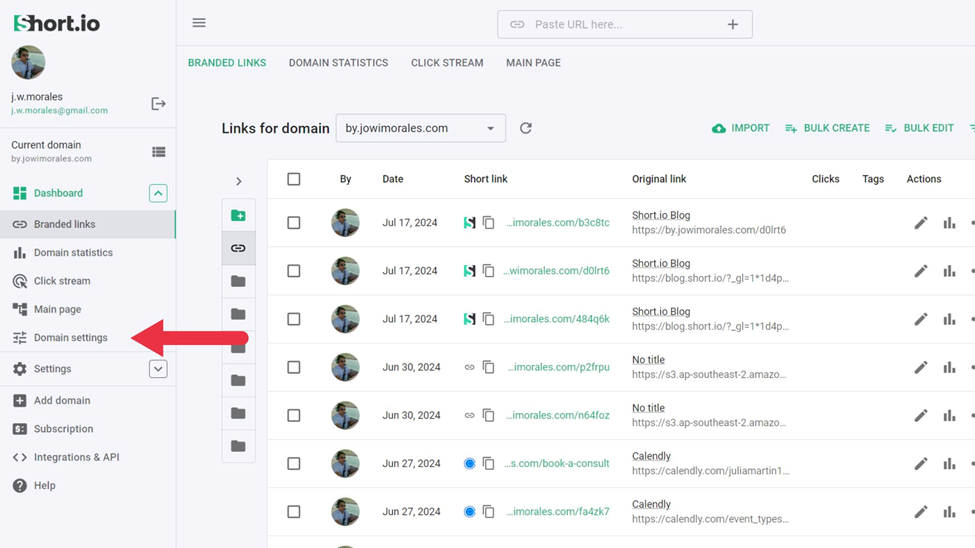Click the logout icon beside j.w.morales
975x548 pixels.
[x=158, y=104]
